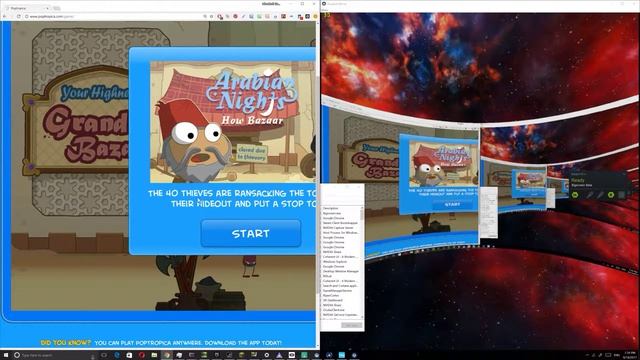Click the clock in the right window's taskbar
640x360 pixels.
pyautogui.click(x=630, y=355)
